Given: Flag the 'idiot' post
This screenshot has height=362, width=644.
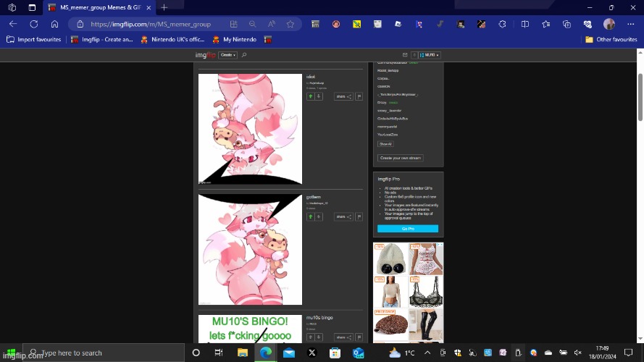Looking at the screenshot, I should pyautogui.click(x=359, y=96).
